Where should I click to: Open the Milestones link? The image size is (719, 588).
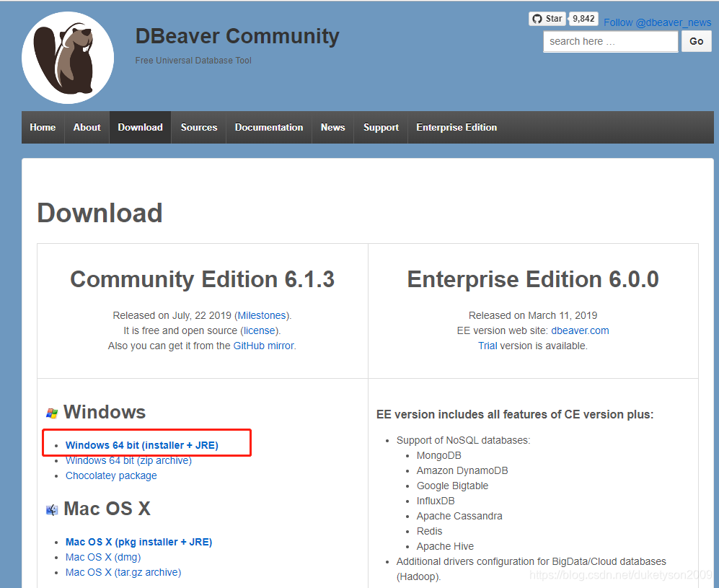pos(261,315)
